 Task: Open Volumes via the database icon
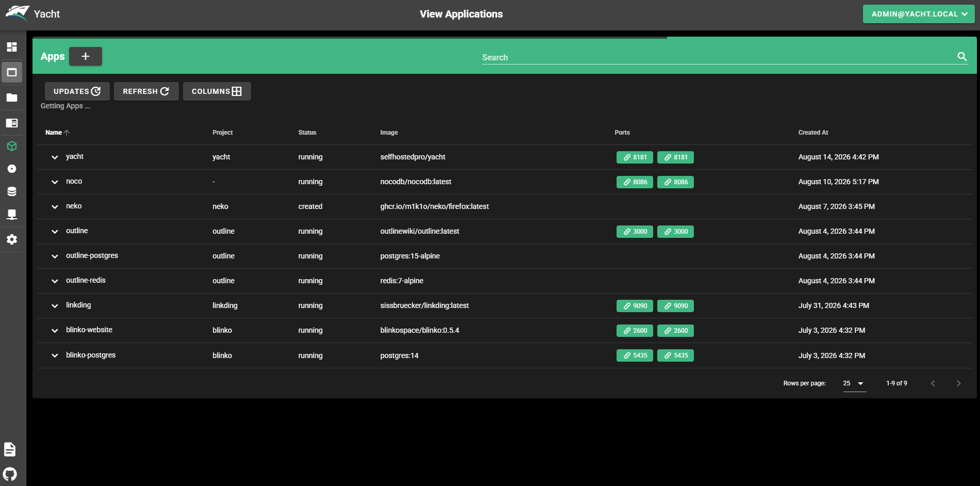point(12,191)
